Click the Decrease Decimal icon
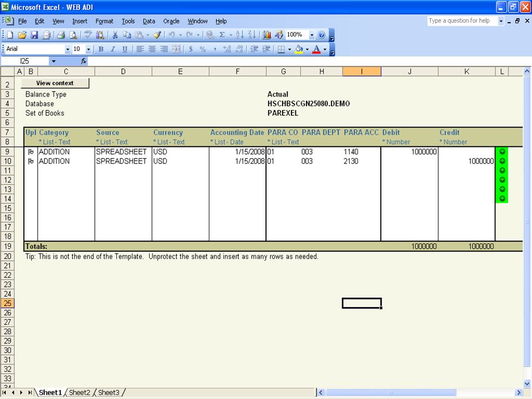This screenshot has height=399, width=532. point(239,49)
